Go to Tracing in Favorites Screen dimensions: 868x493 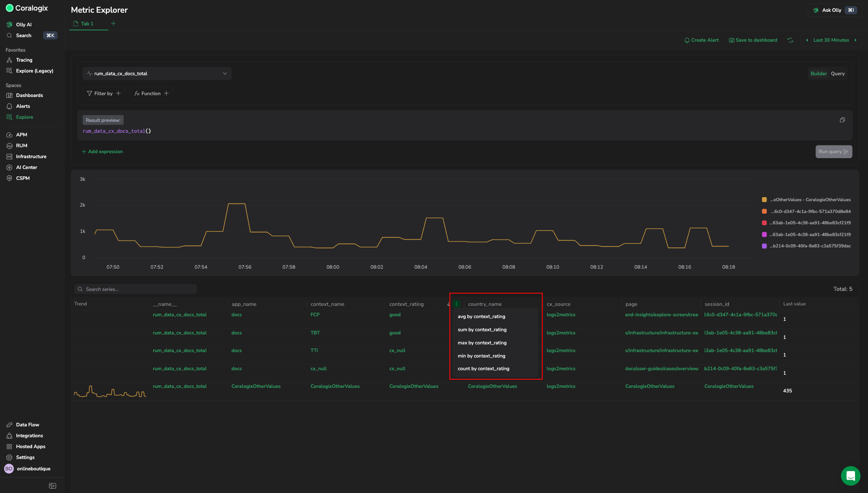click(x=24, y=60)
